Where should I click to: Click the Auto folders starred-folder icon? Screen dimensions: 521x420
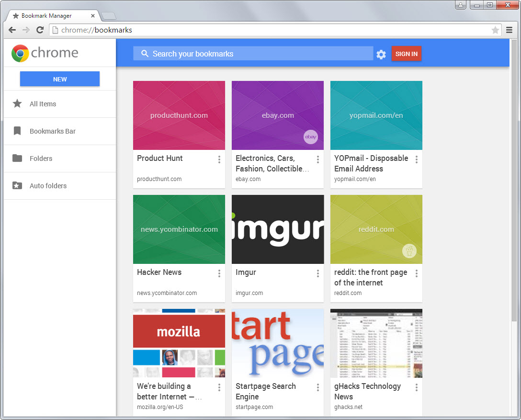(17, 185)
